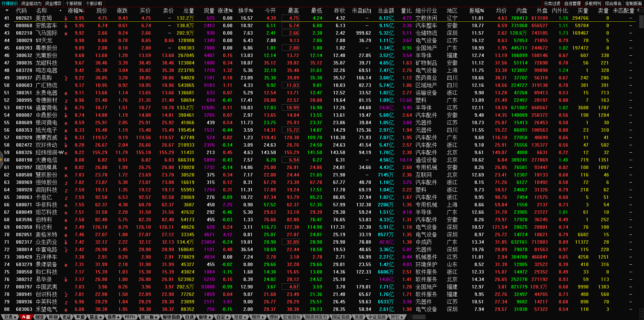Viewport: 644px width, 320px height.
Task: Click the 综合排名 button
Action: pos(613,3)
